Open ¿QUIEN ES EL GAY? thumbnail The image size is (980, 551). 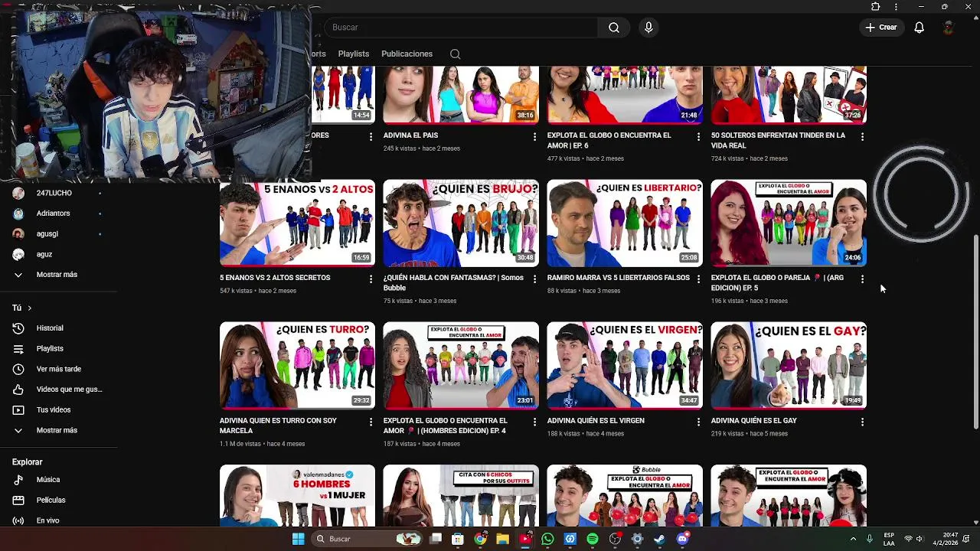tap(789, 365)
